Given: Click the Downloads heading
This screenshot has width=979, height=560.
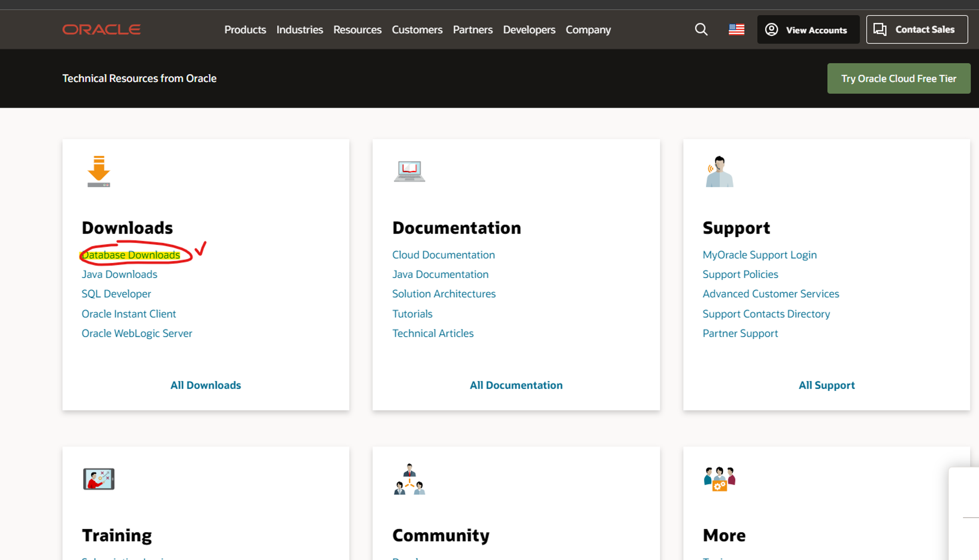Looking at the screenshot, I should click(x=127, y=228).
